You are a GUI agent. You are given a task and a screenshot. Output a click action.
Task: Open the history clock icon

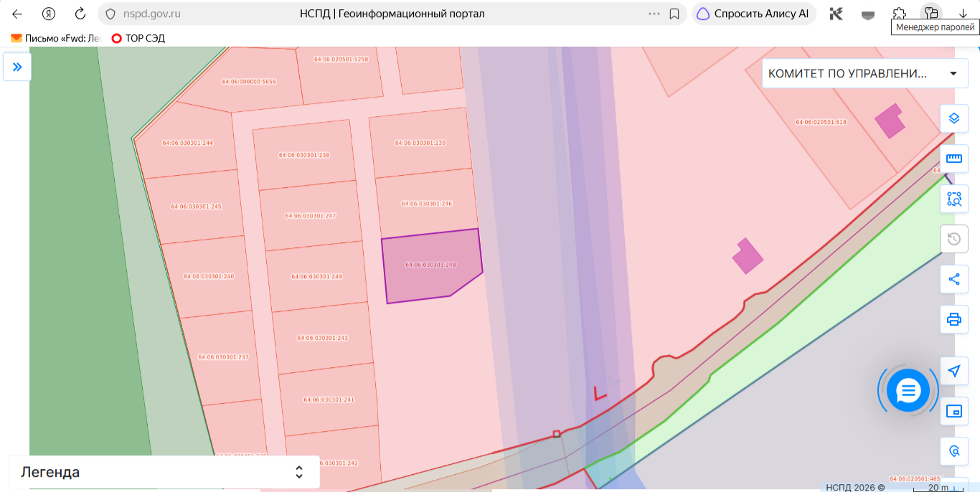tap(954, 239)
